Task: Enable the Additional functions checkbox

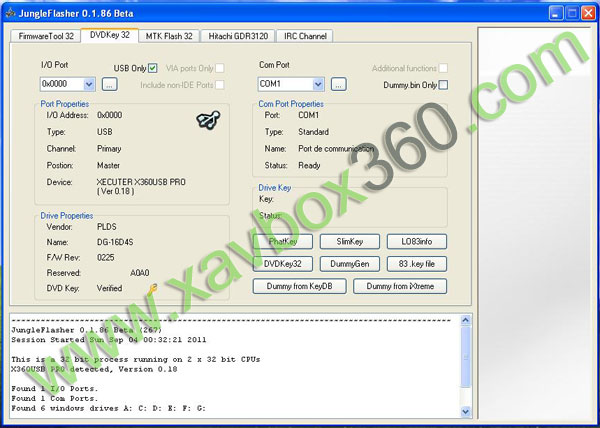Action: coord(443,68)
